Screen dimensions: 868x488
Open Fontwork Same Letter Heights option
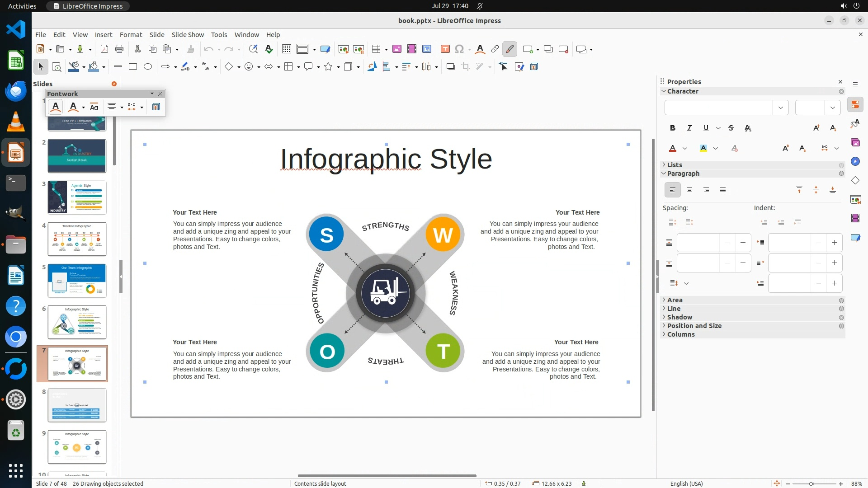point(94,107)
